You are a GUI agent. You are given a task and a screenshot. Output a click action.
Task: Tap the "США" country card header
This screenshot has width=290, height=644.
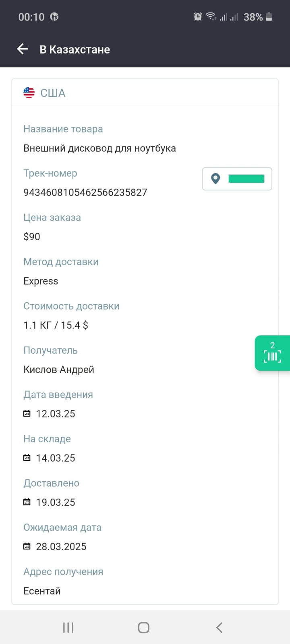click(x=53, y=93)
